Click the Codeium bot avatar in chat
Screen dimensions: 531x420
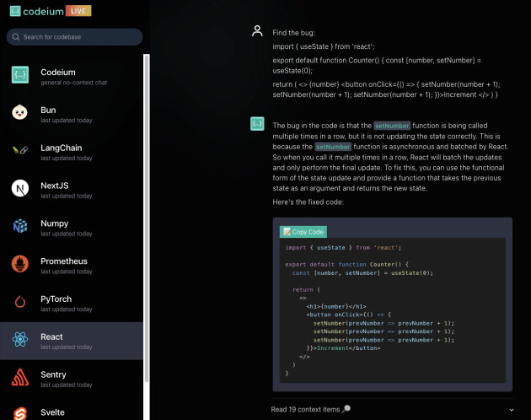[x=257, y=123]
